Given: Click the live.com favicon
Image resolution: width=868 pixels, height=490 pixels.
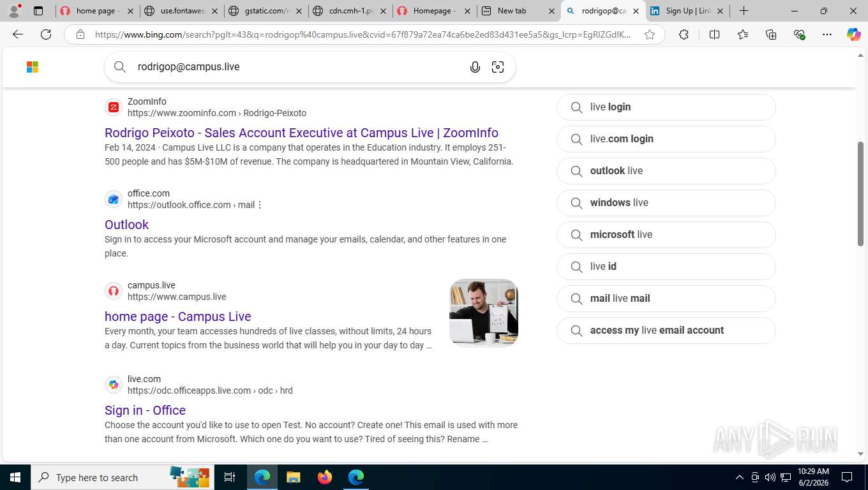Looking at the screenshot, I should (114, 385).
